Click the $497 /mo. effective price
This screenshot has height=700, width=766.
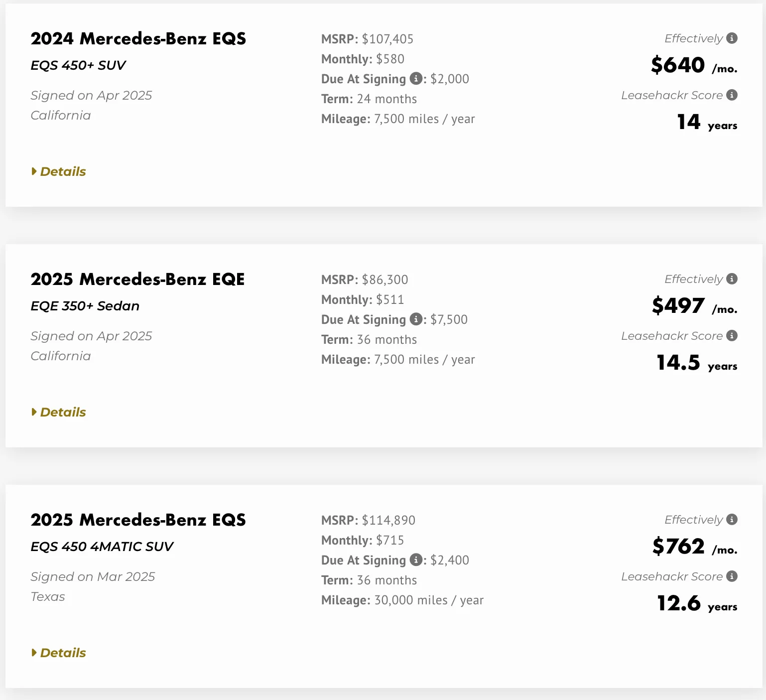pos(695,306)
